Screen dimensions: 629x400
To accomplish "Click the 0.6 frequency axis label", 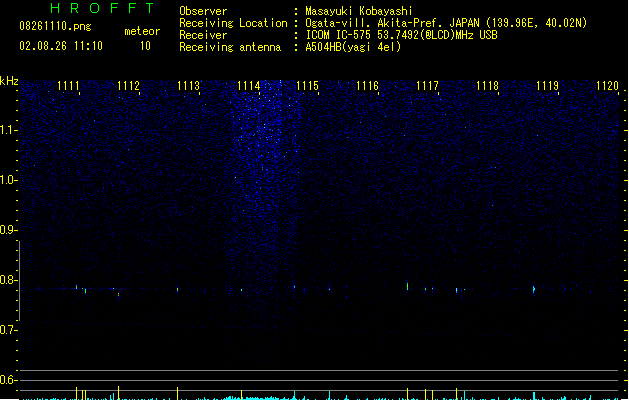I will tap(8, 380).
